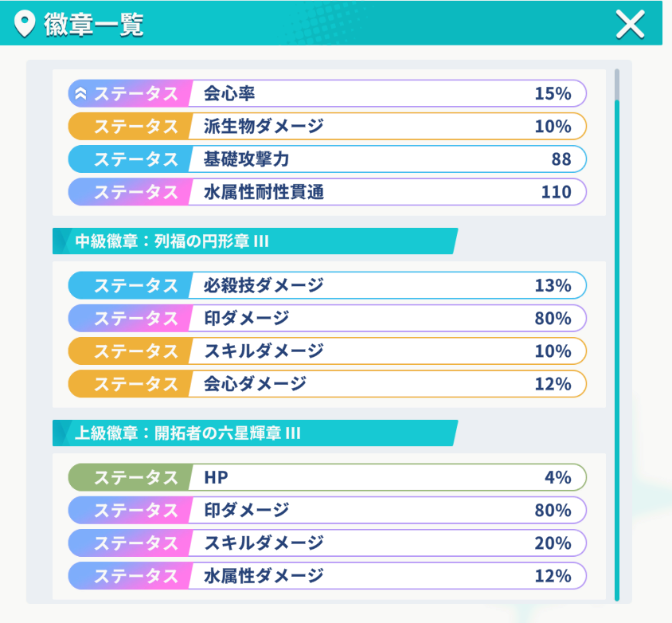This screenshot has width=672, height=623.
Task: Select the 派生物ダメージ 10% row
Action: (x=327, y=126)
